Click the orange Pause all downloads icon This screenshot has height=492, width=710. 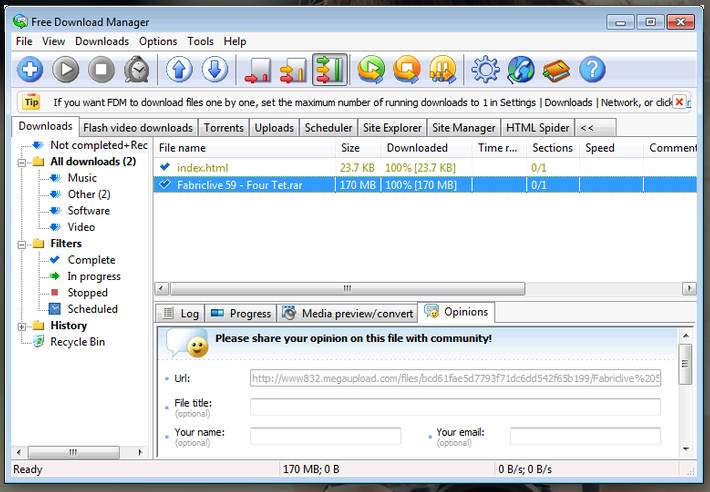point(442,70)
